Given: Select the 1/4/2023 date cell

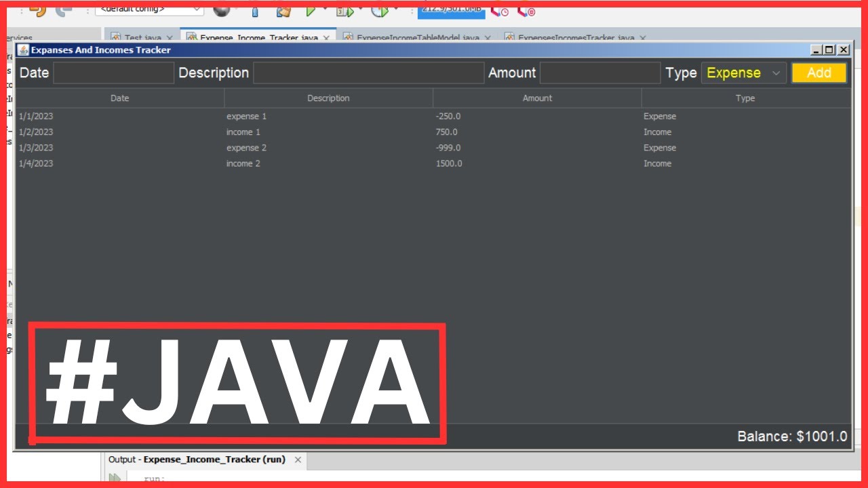Looking at the screenshot, I should coord(119,163).
